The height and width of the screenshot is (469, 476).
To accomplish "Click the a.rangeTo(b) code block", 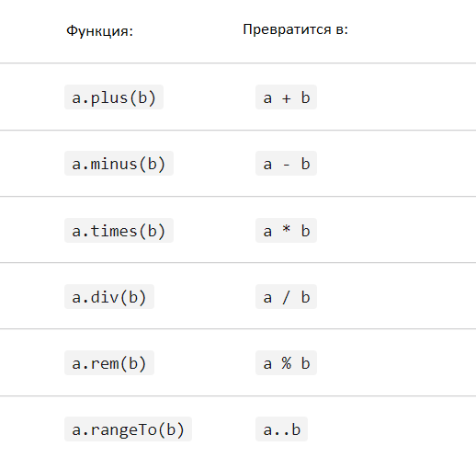I will [x=128, y=429].
